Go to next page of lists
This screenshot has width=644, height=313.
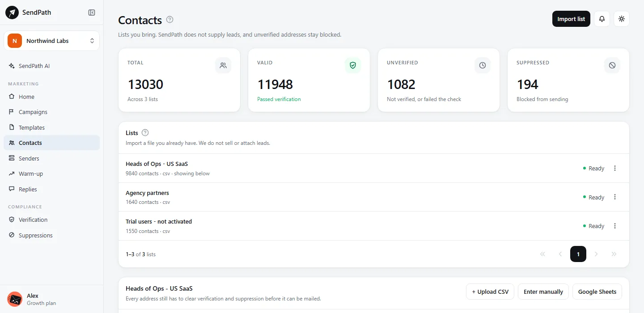[x=596, y=254]
